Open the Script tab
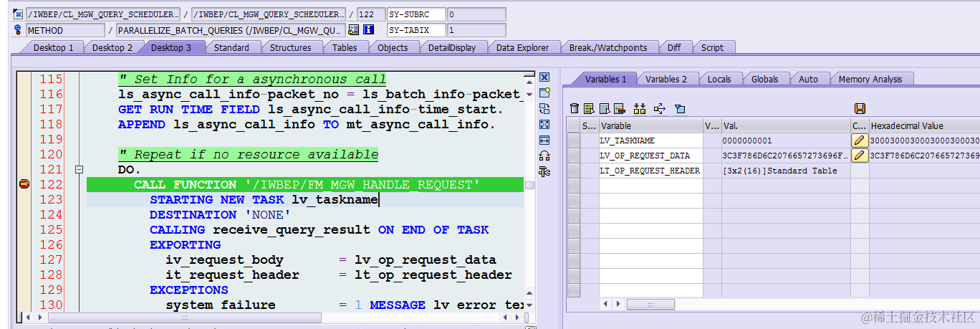 (x=712, y=47)
